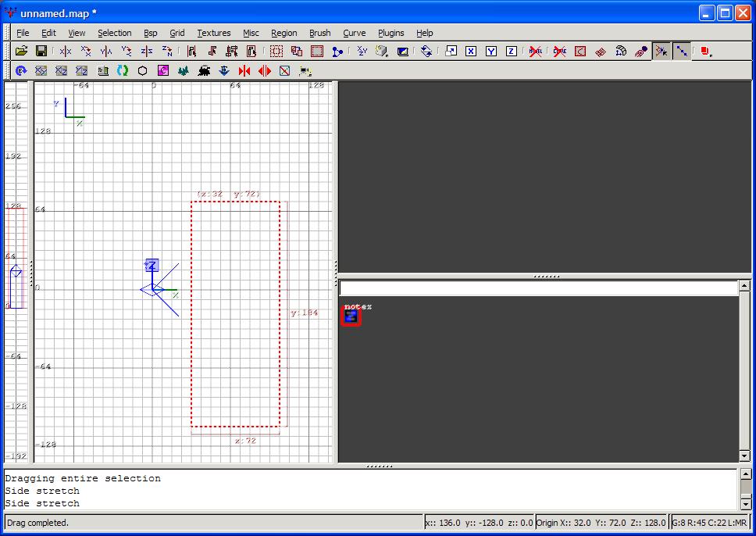Open the Textures menu
756x536 pixels.
pyautogui.click(x=213, y=33)
